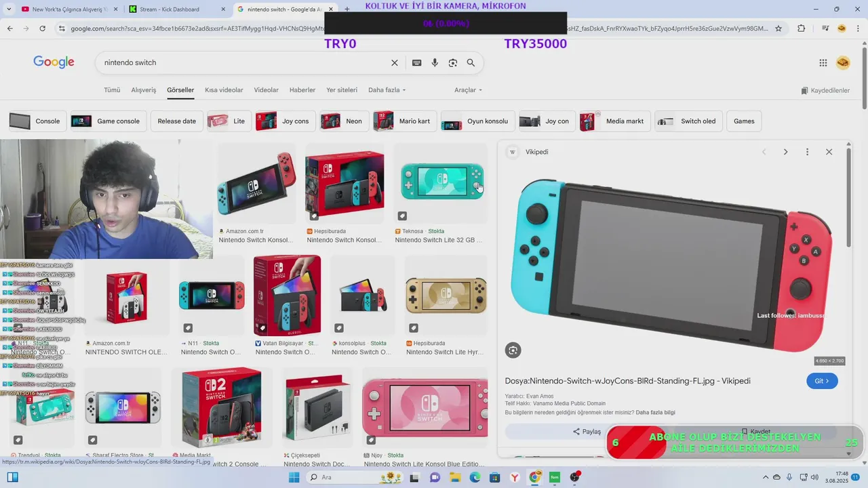Image resolution: width=868 pixels, height=488 pixels.
Task: Open the Yer siteleri tab
Action: tap(342, 90)
